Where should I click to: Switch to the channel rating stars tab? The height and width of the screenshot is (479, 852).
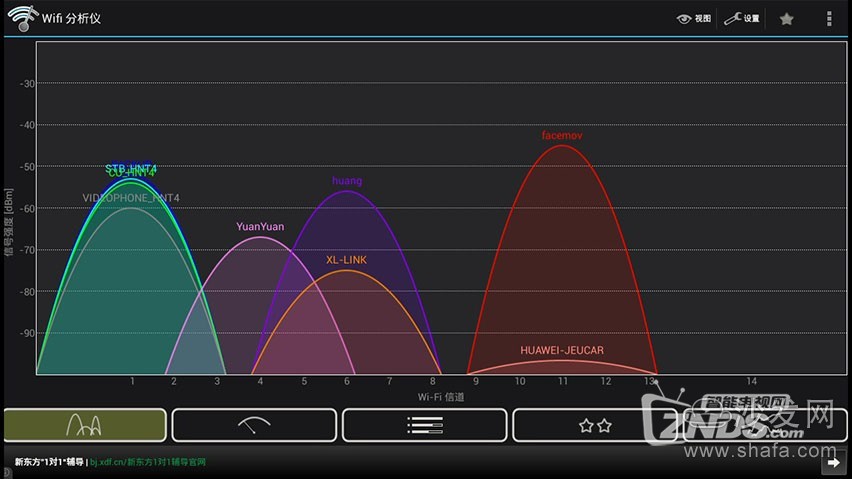click(x=595, y=425)
